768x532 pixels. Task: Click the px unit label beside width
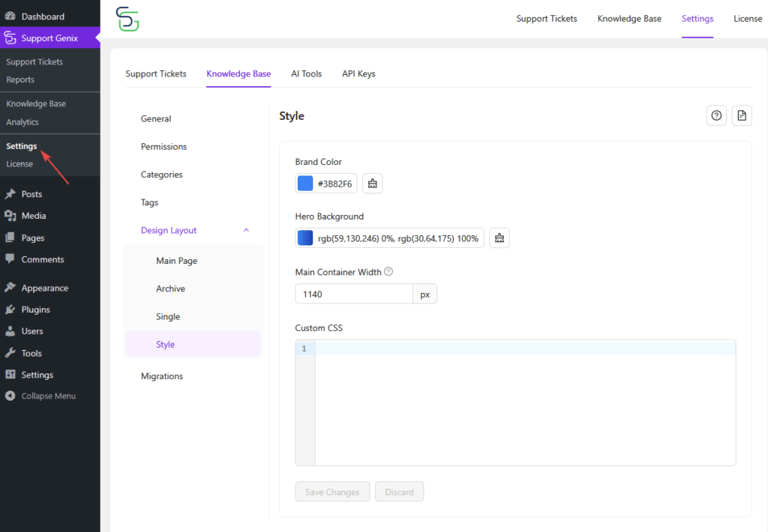424,294
